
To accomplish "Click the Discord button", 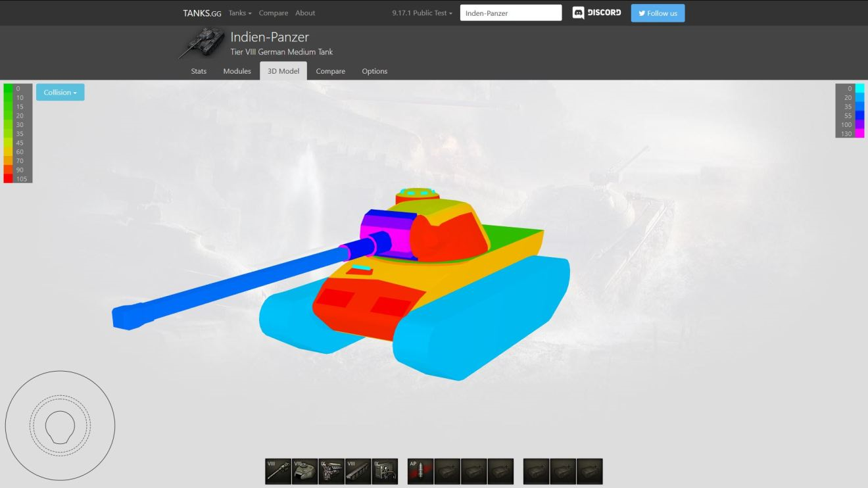I will pos(596,13).
